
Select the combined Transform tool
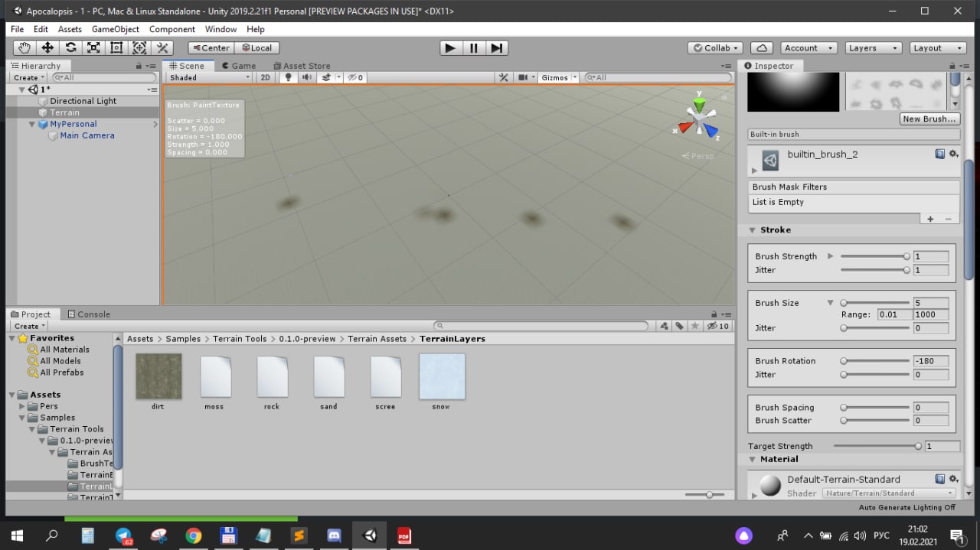pyautogui.click(x=139, y=47)
